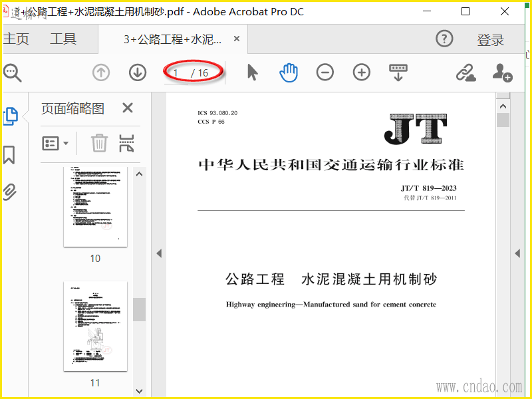Image resolution: width=532 pixels, height=399 pixels.
Task: Open the Bookmarks sidebar panel
Action: coord(9,155)
